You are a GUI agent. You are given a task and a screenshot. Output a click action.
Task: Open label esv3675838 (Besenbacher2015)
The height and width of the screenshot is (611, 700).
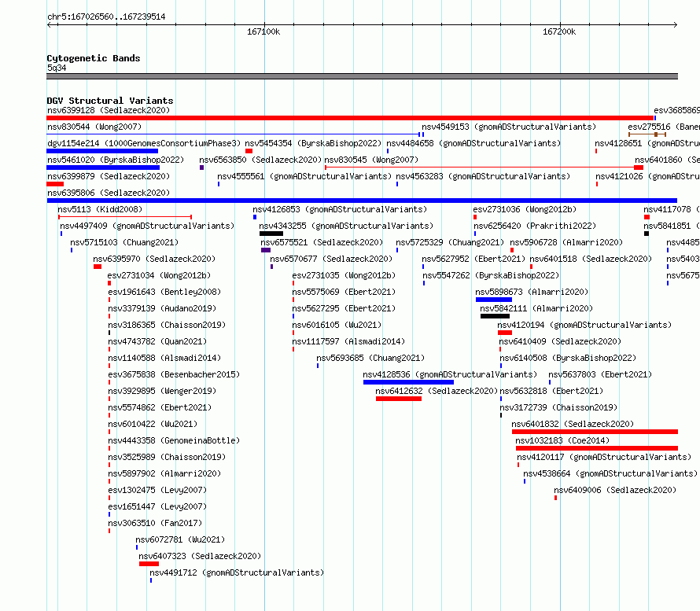(174, 374)
